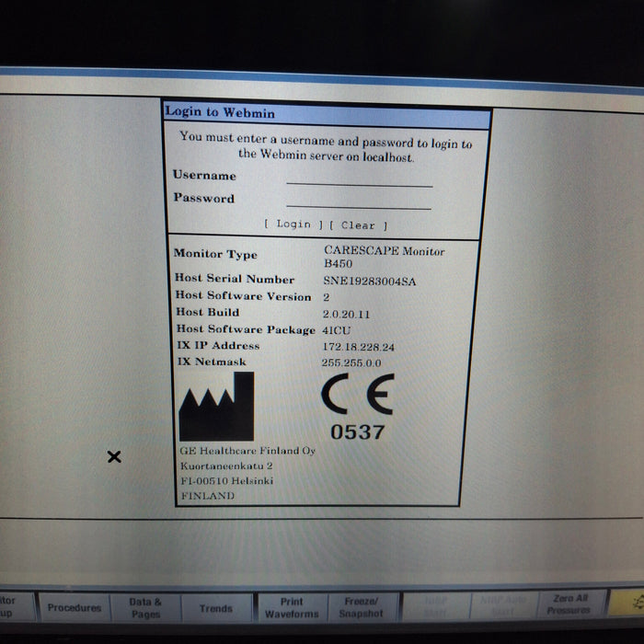
Task: Click software package value 4ICU
Action: pos(337,330)
